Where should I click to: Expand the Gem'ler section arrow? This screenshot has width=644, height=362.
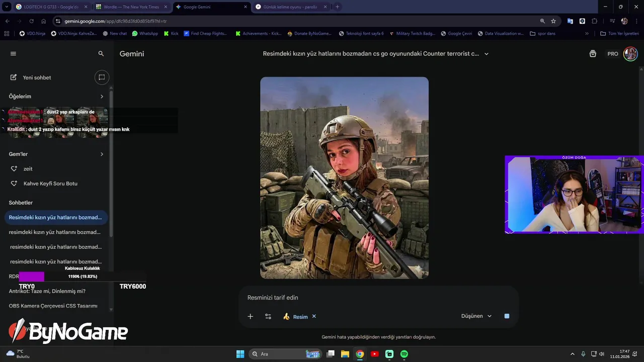coord(102,154)
